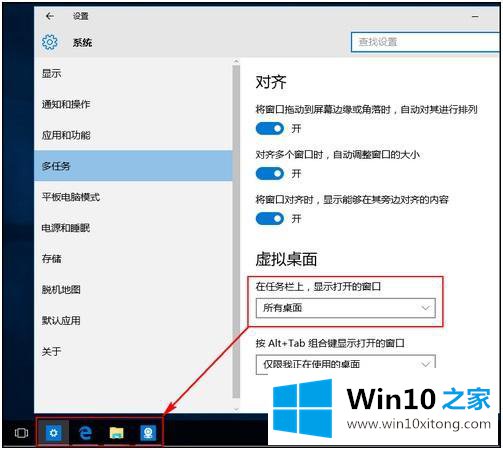Open the Alt+Tab windows dropdown

pos(345,364)
